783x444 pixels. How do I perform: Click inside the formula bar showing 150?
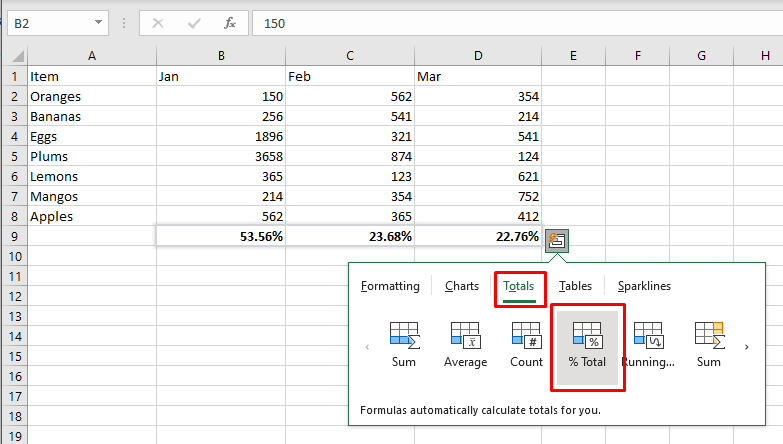pyautogui.click(x=500, y=22)
